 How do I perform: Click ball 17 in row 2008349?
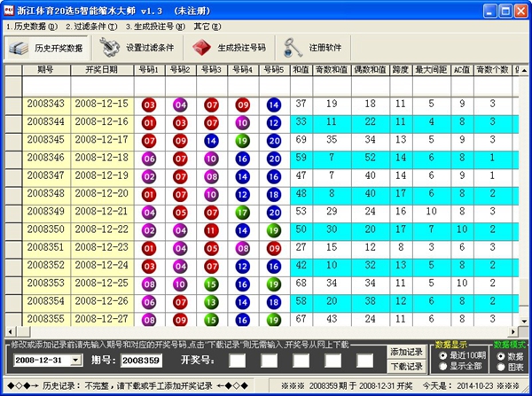coord(243,213)
